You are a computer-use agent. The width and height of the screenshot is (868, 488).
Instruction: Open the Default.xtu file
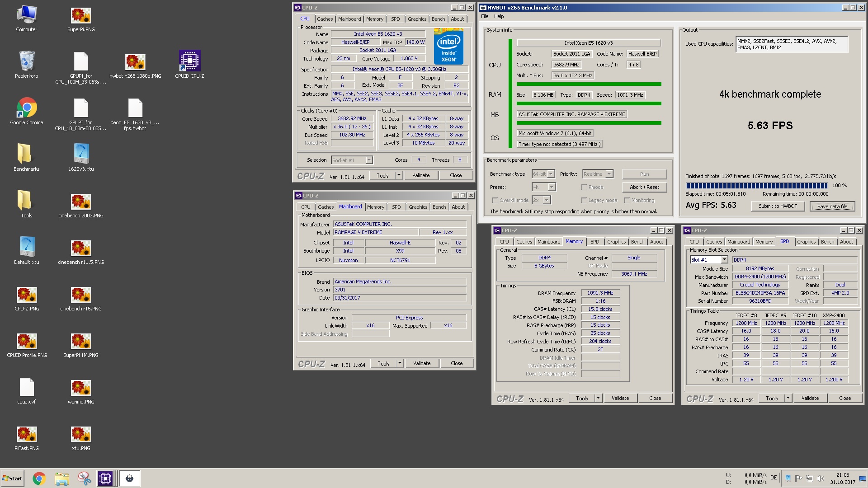(26, 251)
